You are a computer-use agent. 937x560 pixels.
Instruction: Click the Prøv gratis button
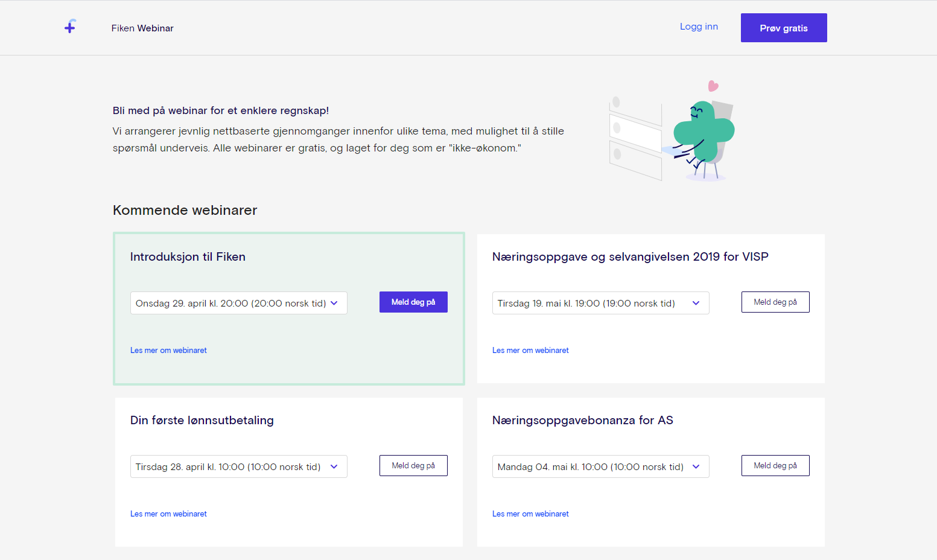click(x=784, y=28)
